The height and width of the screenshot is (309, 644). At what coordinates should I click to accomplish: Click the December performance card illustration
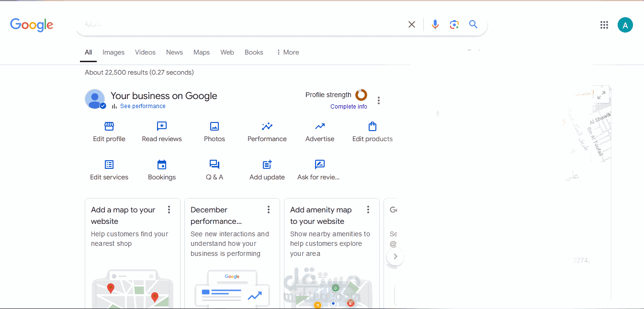(232, 289)
